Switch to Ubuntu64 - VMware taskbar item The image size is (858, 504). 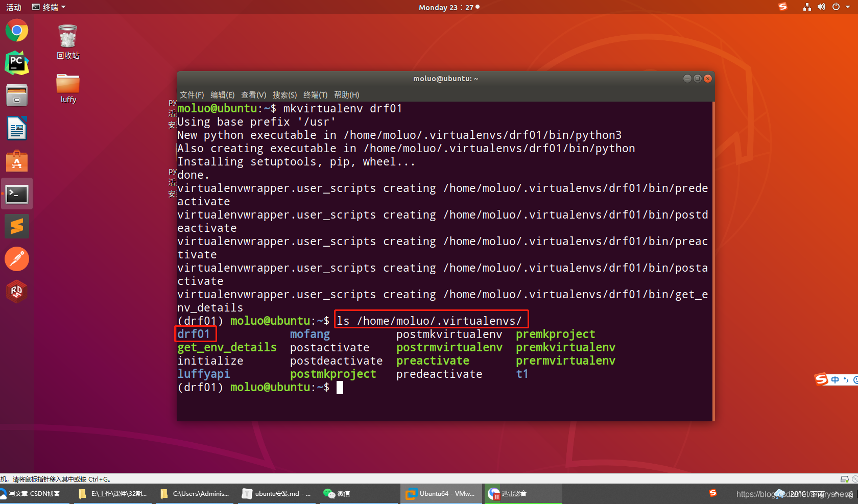tap(441, 493)
